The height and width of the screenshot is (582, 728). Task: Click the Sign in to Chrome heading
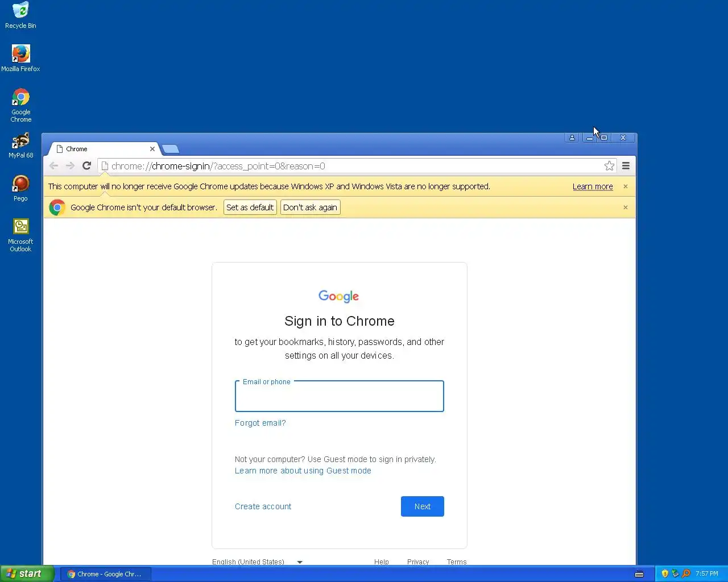(340, 321)
